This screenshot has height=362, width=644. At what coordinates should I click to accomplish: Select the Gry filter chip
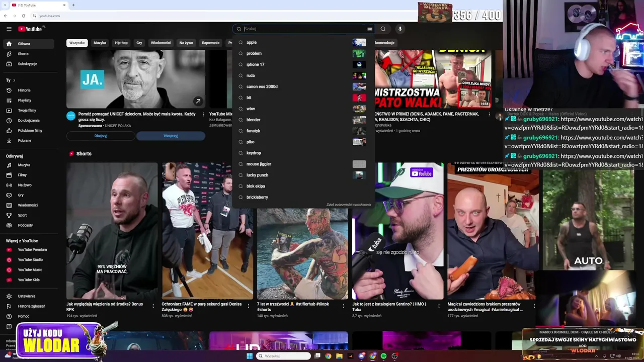(139, 43)
